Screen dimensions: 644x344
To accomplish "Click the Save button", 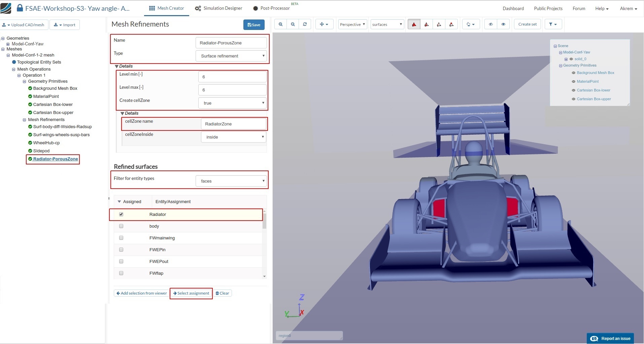I will pos(254,25).
